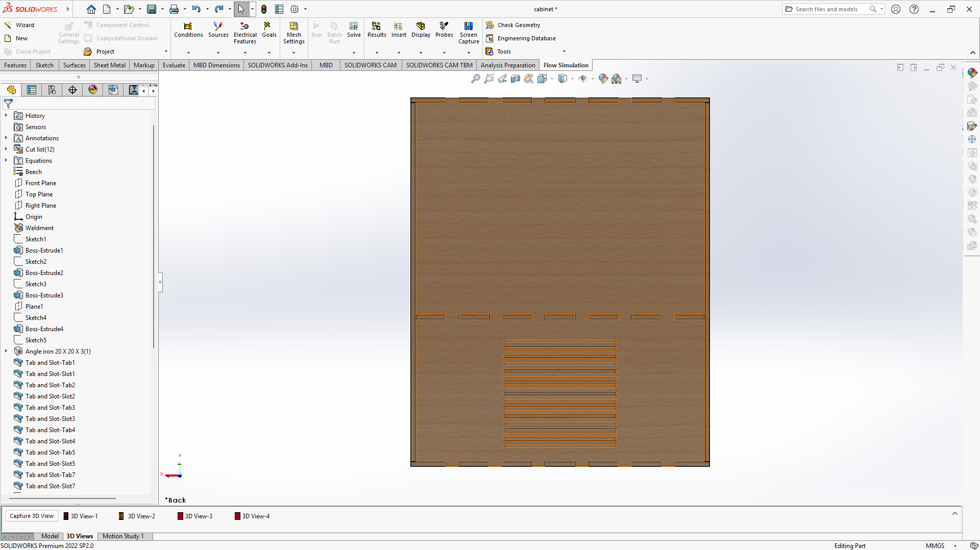Open the Motion Study 1 tab
980x550 pixels.
click(124, 536)
